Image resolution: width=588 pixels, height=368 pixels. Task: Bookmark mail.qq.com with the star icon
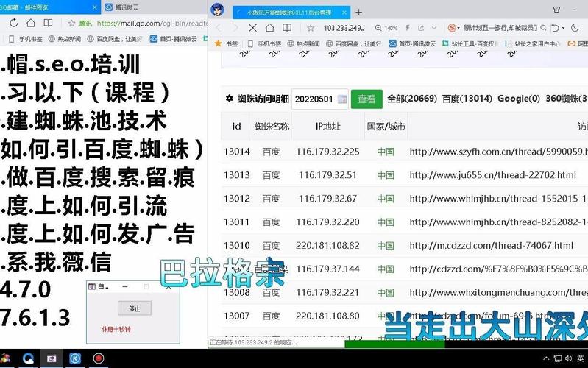tap(71, 24)
